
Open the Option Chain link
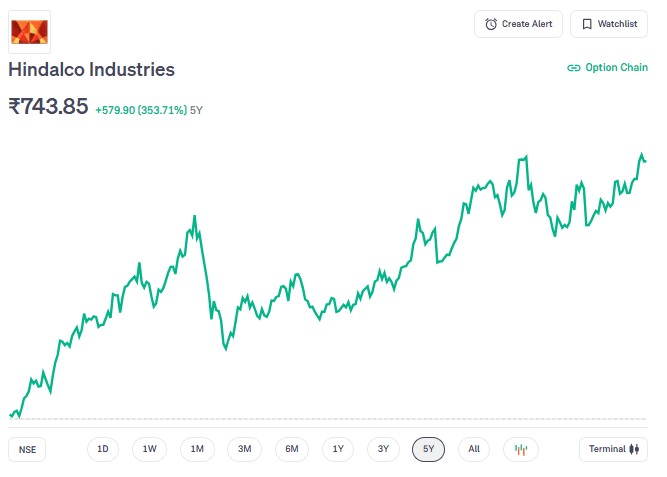pyautogui.click(x=607, y=67)
